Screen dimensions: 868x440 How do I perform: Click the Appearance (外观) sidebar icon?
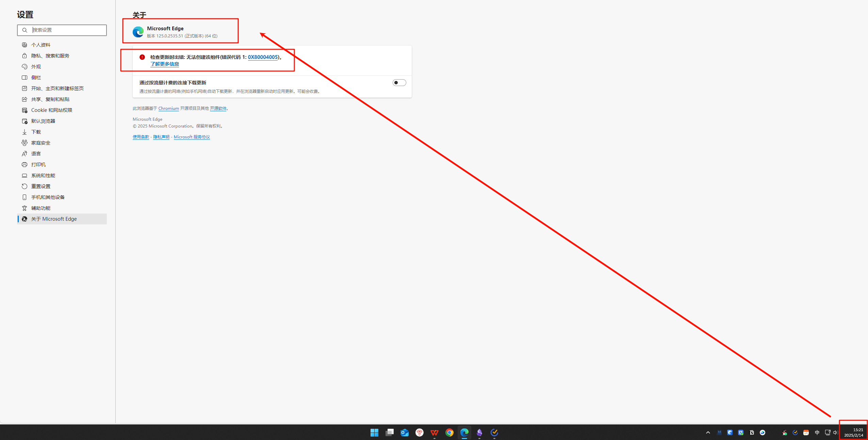pyautogui.click(x=24, y=67)
